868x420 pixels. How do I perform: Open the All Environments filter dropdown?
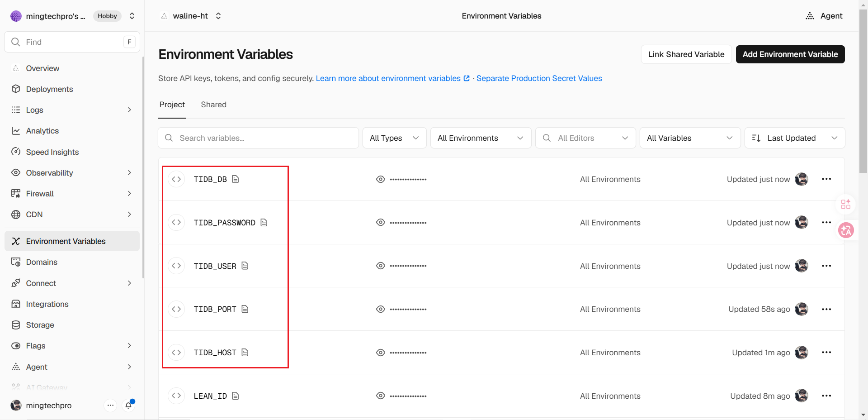(x=481, y=138)
